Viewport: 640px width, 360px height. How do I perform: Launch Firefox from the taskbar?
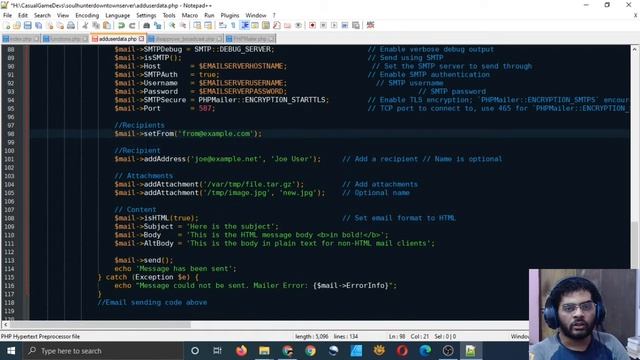coord(241,351)
